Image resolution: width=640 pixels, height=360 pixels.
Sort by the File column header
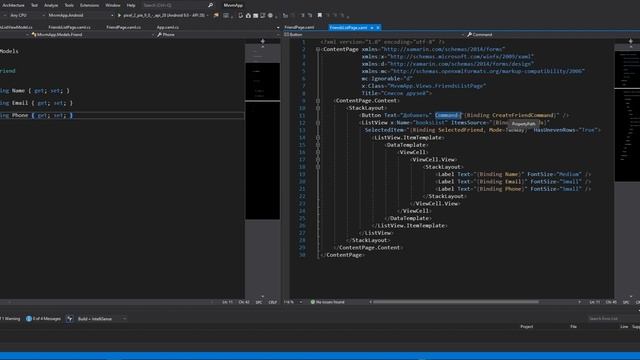pyautogui.click(x=573, y=327)
